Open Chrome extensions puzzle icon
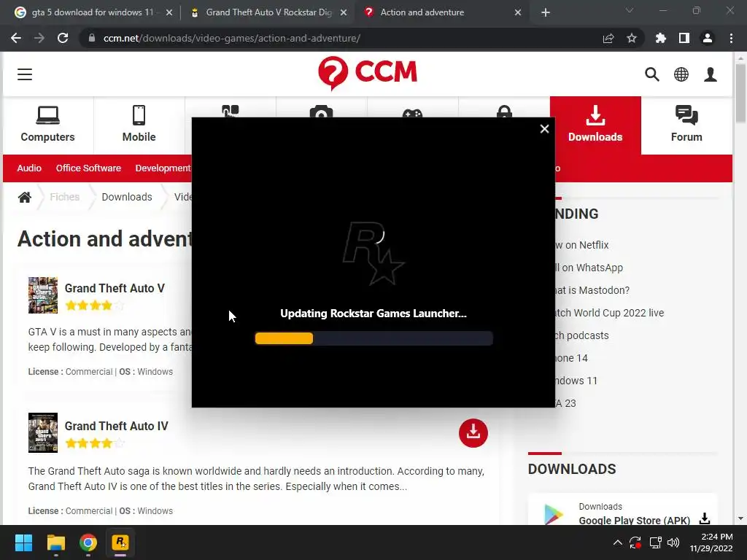Viewport: 747px width, 560px height. (x=660, y=38)
